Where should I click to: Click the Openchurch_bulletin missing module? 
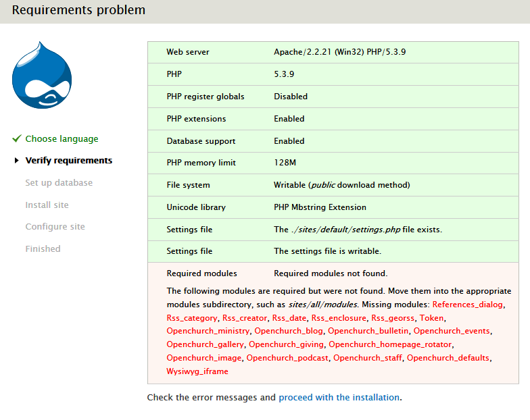368,331
